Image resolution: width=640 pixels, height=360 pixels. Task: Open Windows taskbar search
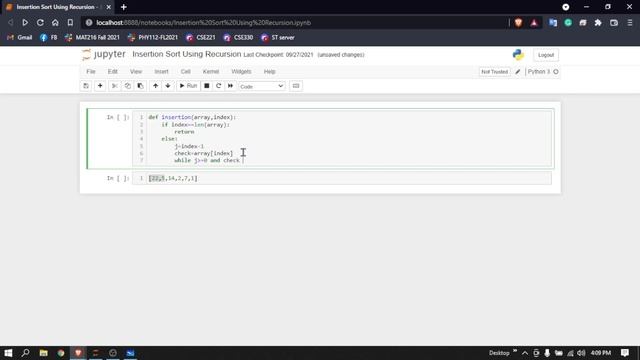coord(25,353)
